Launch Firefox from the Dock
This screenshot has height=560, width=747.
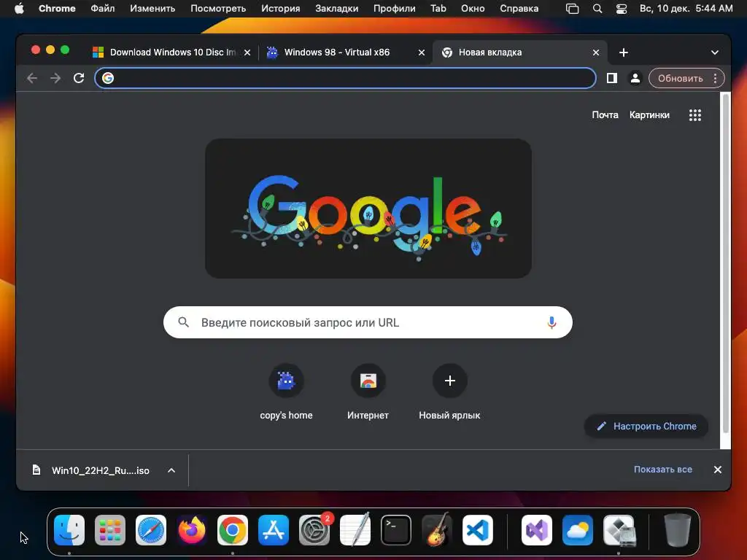click(192, 530)
